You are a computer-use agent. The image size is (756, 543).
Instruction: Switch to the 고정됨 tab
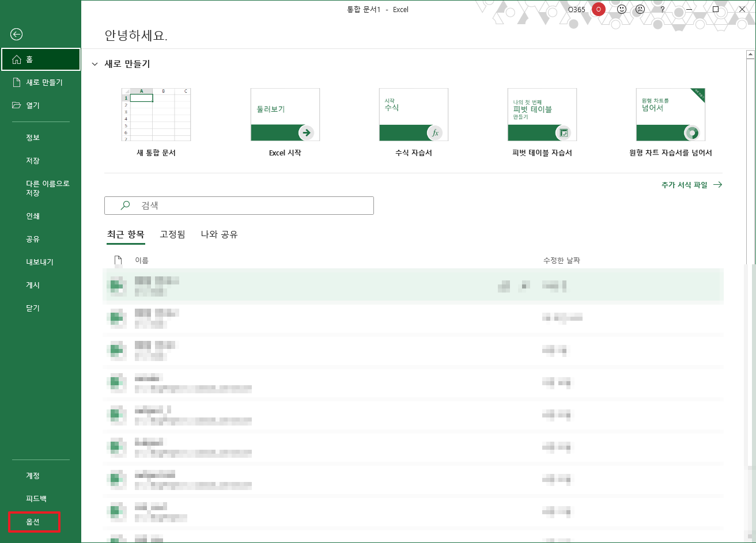[173, 234]
